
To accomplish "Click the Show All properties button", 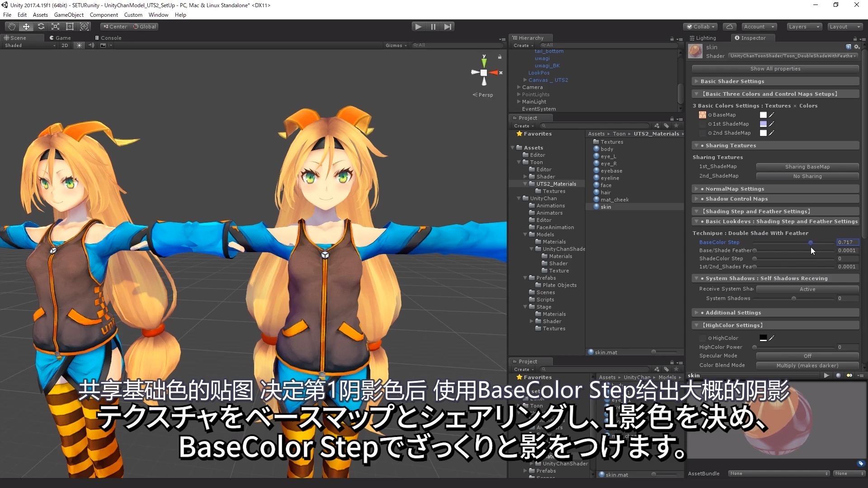I will [775, 69].
